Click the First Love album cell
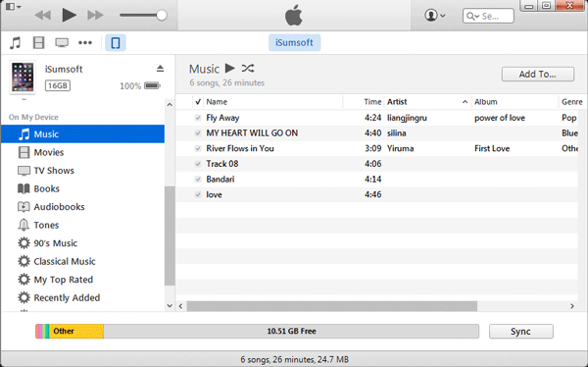Screen dimensions: 588x367 click(x=492, y=148)
